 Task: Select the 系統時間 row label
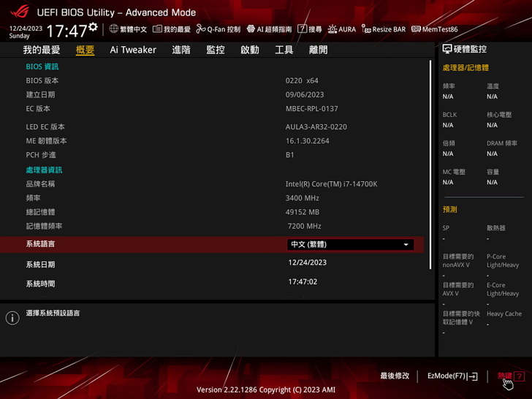tap(40, 284)
